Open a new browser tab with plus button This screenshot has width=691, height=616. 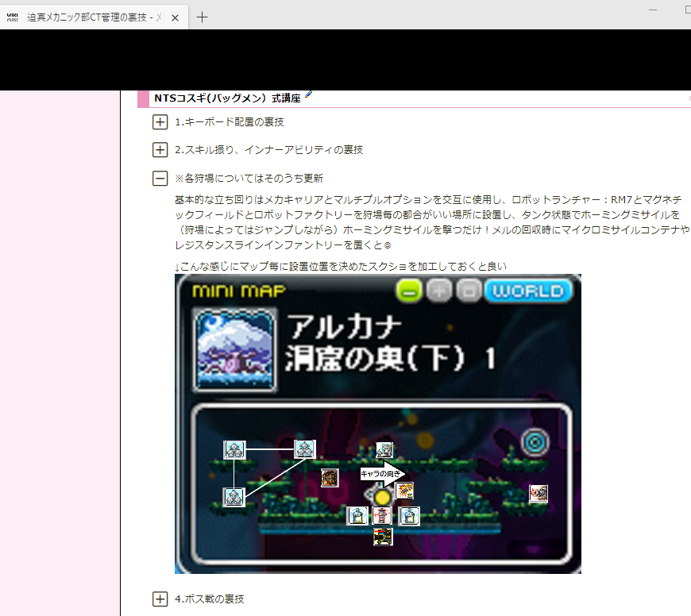tap(202, 17)
